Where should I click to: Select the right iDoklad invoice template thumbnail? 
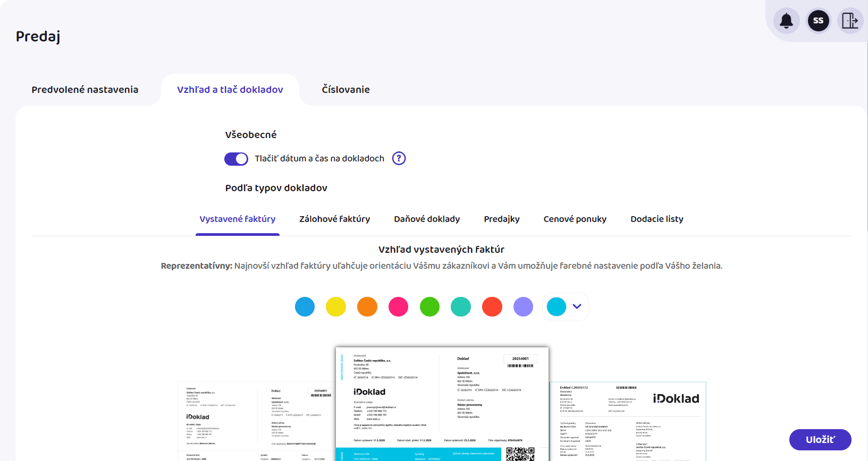628,421
